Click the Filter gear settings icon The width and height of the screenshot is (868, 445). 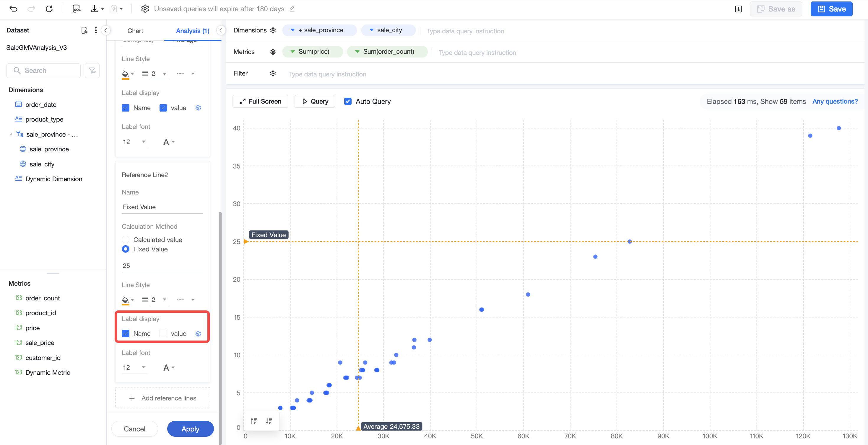[x=273, y=73]
